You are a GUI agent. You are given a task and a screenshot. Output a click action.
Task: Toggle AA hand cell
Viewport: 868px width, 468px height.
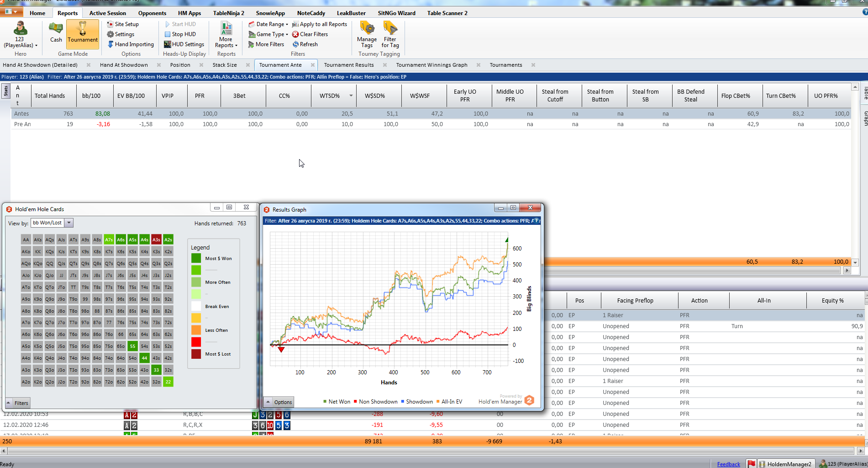pos(26,239)
